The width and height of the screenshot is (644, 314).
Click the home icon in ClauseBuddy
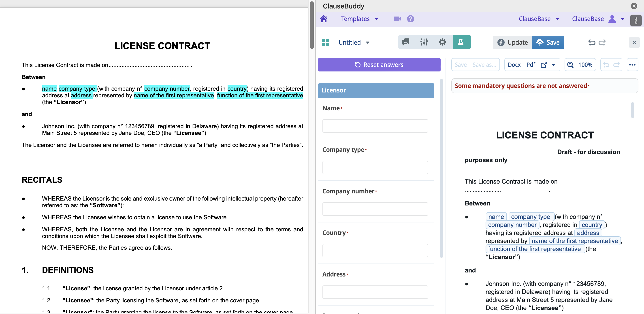[324, 19]
